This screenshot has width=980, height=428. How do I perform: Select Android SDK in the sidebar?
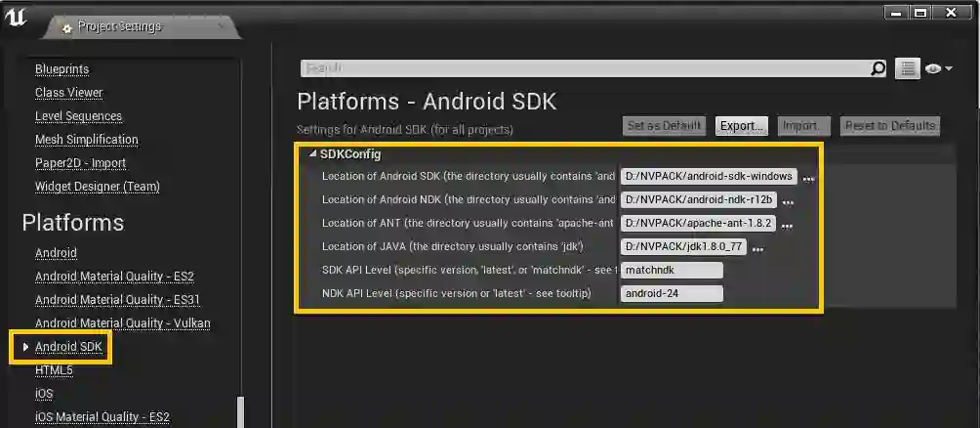coord(68,347)
